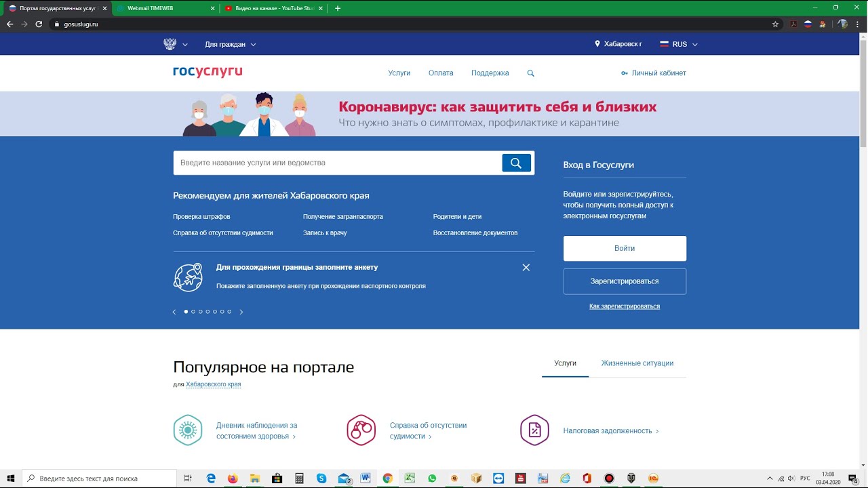Select the first active carousel dot

(x=186, y=312)
